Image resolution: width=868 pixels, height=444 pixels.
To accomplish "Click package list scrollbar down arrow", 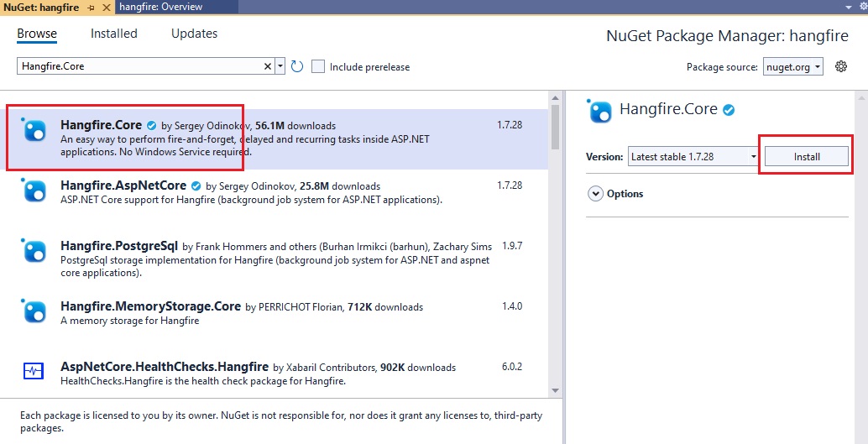I will coord(556,391).
